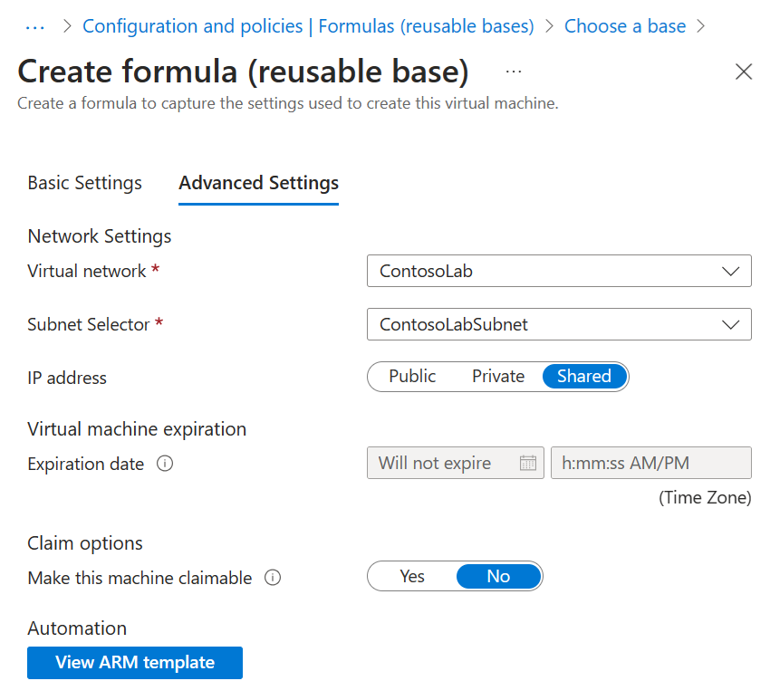Click the Subnet Selector dropdown chevron
The width and height of the screenshot is (770, 700).
(731, 324)
